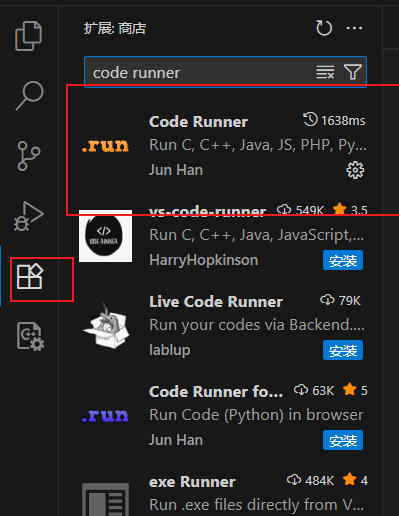The height and width of the screenshot is (516, 399).
Task: Select exe Runner extension title
Action: coord(192,482)
